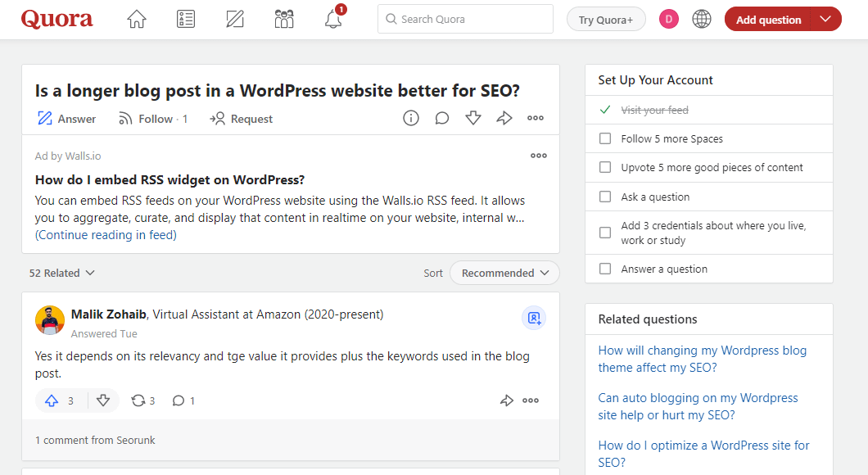Open Malik Zohaib profile name link
This screenshot has height=475, width=868.
[108, 314]
